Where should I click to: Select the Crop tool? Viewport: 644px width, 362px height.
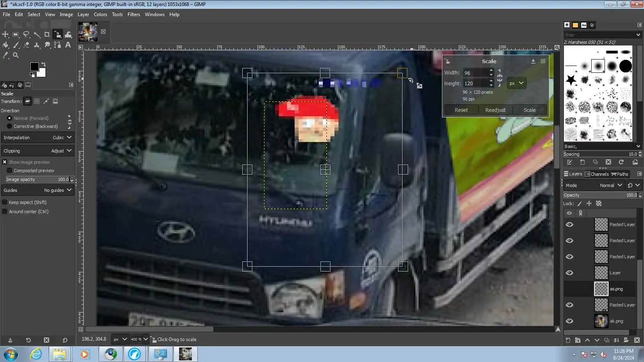tap(47, 35)
